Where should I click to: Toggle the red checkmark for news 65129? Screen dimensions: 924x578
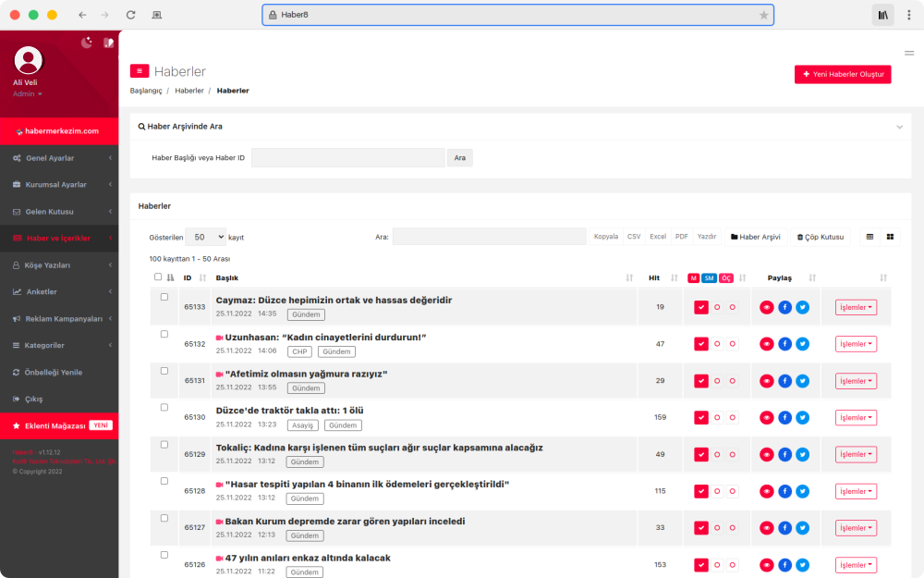pyautogui.click(x=701, y=455)
